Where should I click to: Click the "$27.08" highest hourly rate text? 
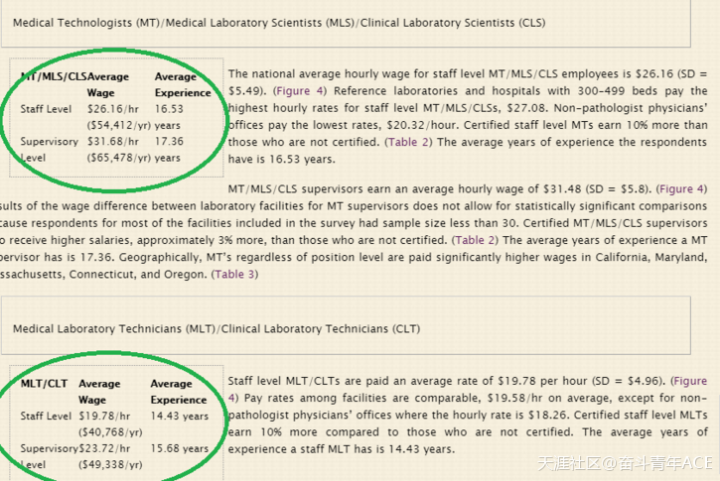click(527, 108)
